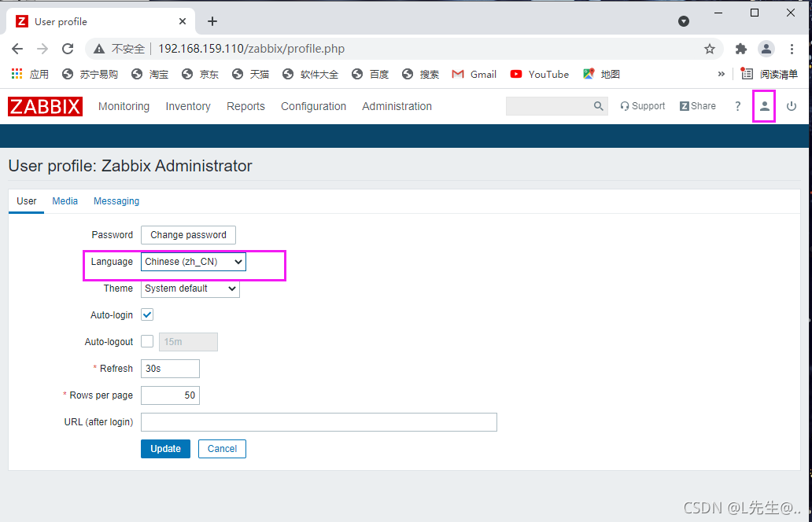Show more bookmarks with double chevron
Image resolution: width=812 pixels, height=522 pixels.
click(x=721, y=74)
